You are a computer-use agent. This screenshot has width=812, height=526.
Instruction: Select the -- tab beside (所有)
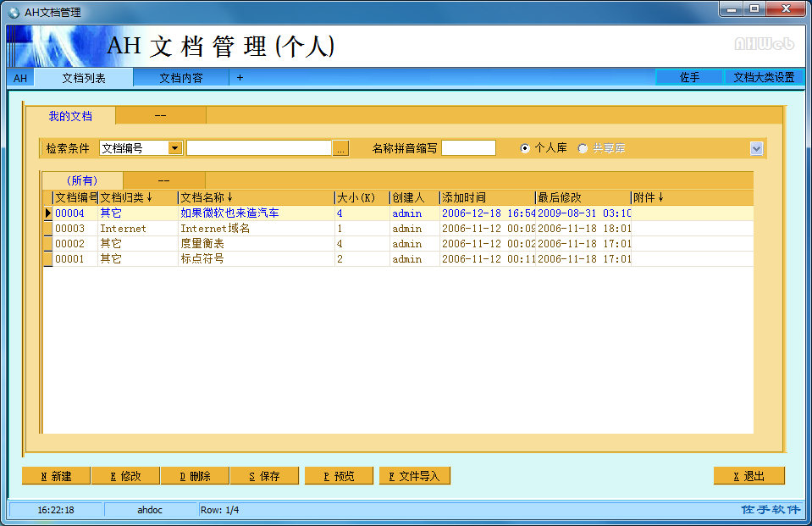pyautogui.click(x=164, y=180)
